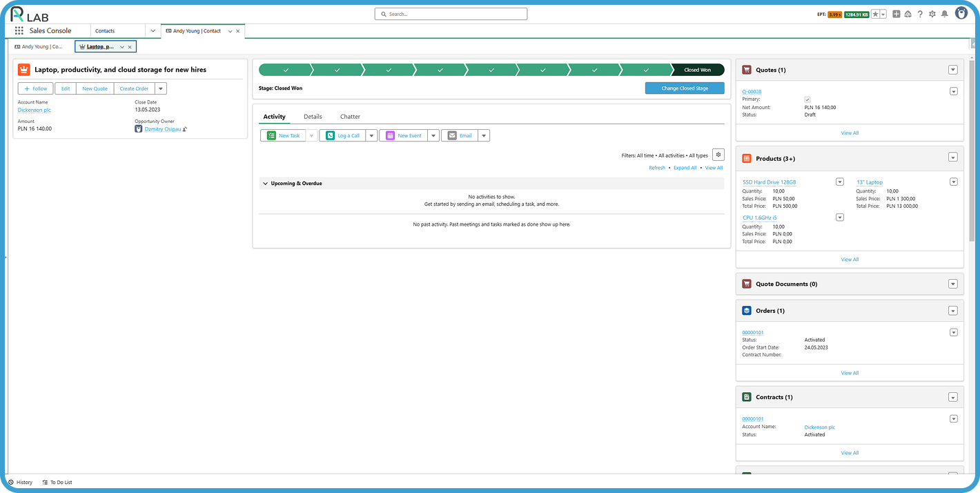Click the Products related list icon
Screen dimensions: 980x493
tap(747, 158)
